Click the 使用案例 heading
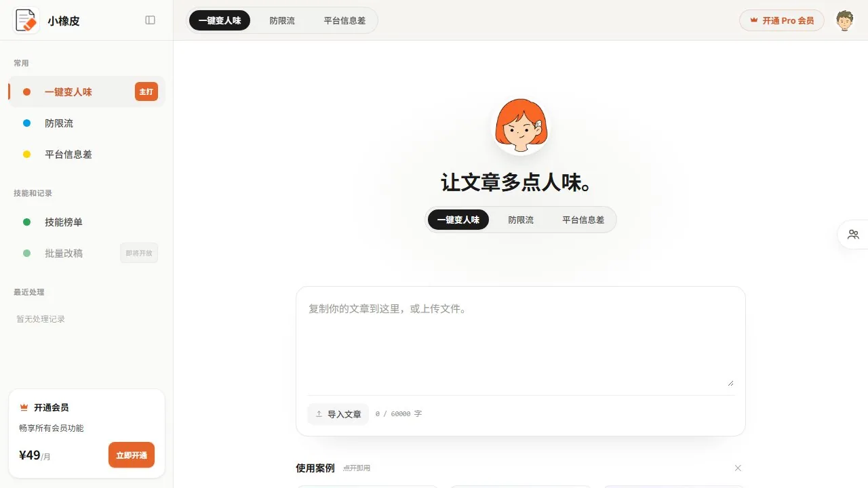This screenshot has height=488, width=868. point(315,468)
